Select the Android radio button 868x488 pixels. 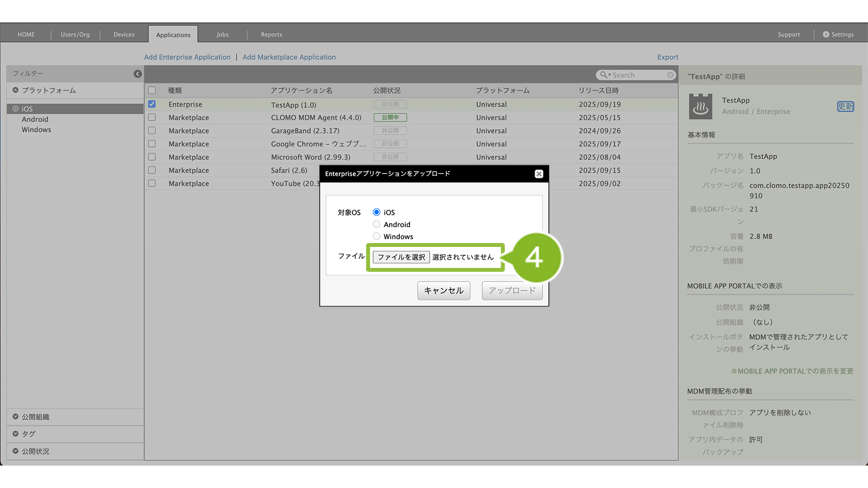tap(376, 224)
